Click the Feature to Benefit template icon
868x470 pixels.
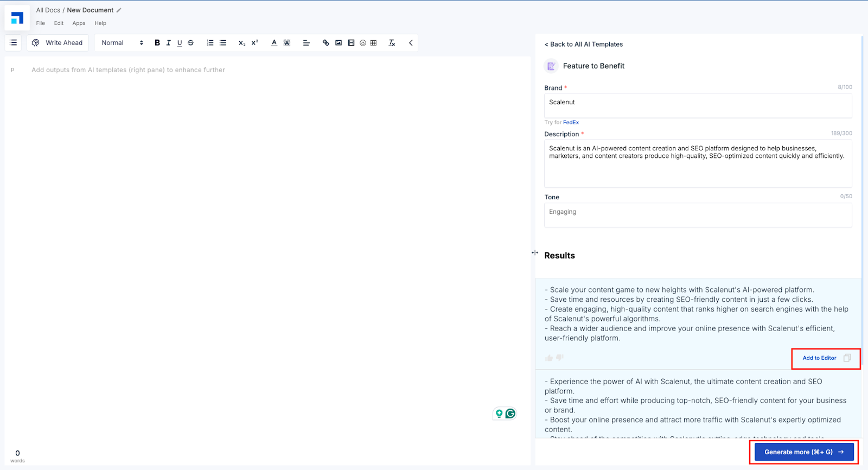point(551,66)
